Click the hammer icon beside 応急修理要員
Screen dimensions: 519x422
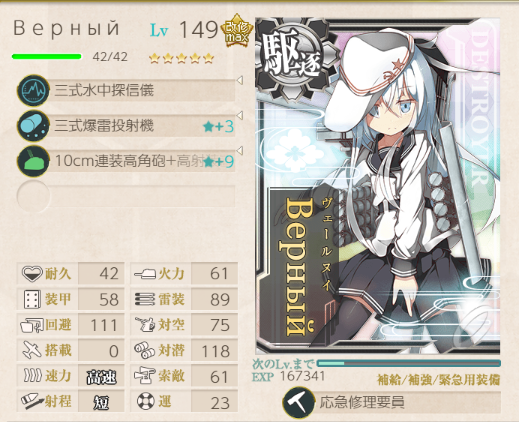(x=299, y=402)
